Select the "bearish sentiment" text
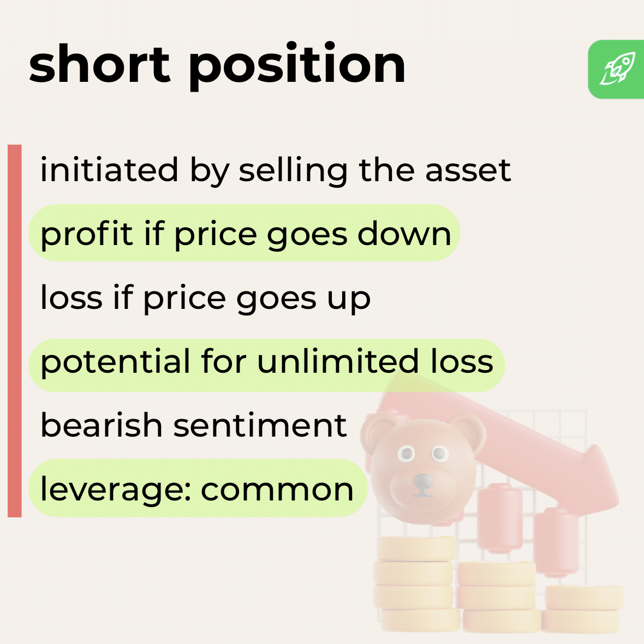The image size is (644, 644). 194,426
